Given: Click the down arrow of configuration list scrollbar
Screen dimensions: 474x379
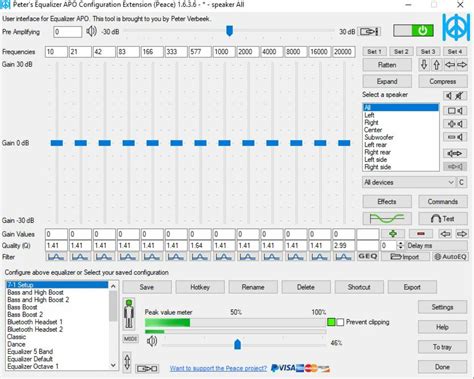Looking at the screenshot, I should (113, 365).
